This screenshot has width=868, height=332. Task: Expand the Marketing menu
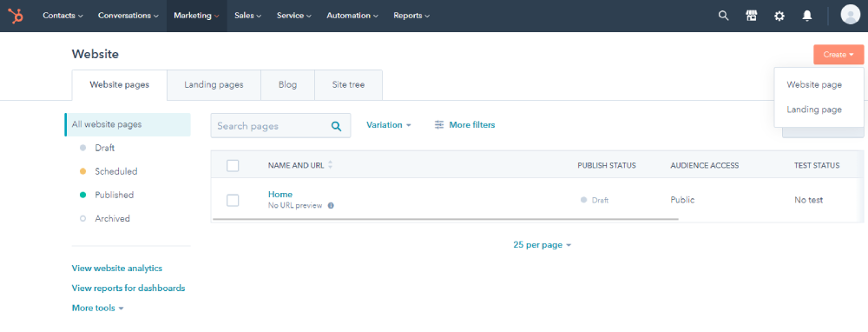coord(196,16)
